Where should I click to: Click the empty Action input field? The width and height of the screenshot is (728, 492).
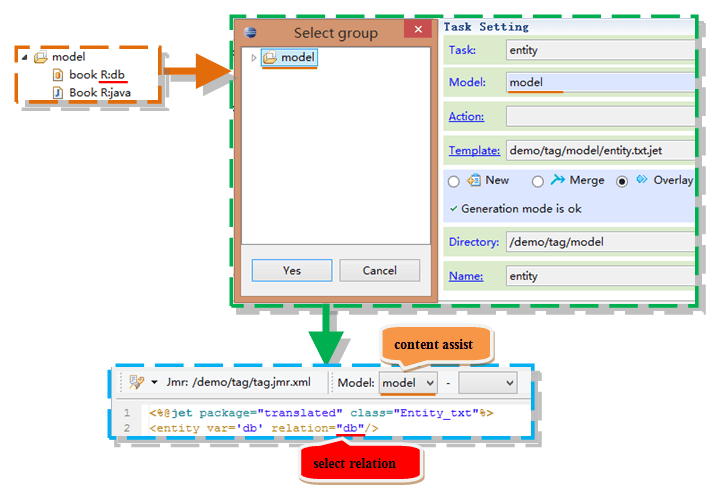coord(601,116)
